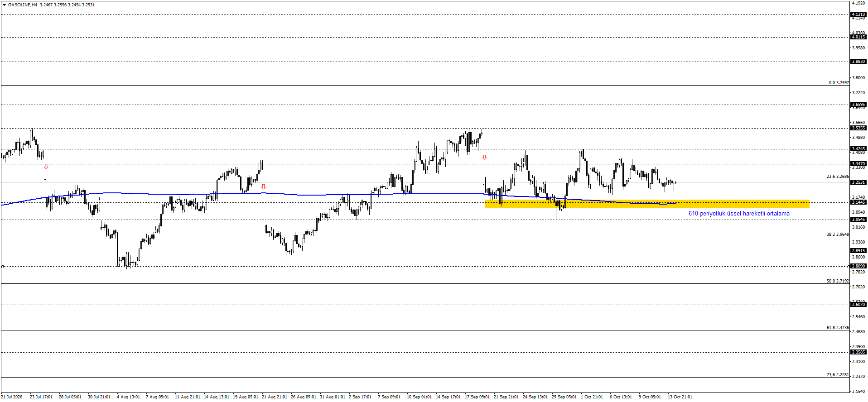Viewport: 868px width, 402px height.
Task: Click the 2.3585 price level tag
Action: (x=858, y=352)
